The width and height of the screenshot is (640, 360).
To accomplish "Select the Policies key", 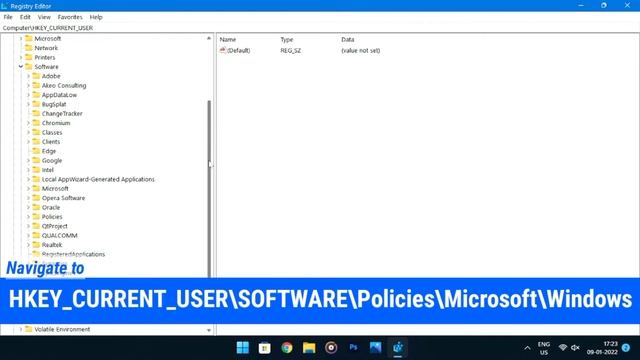I will (x=52, y=217).
